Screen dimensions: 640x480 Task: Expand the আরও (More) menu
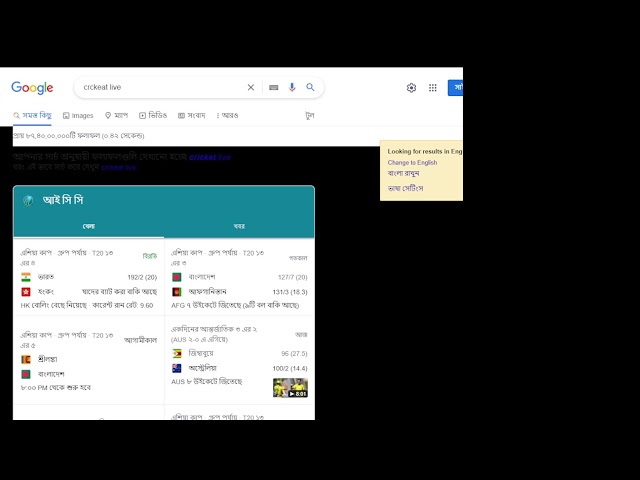click(227, 116)
